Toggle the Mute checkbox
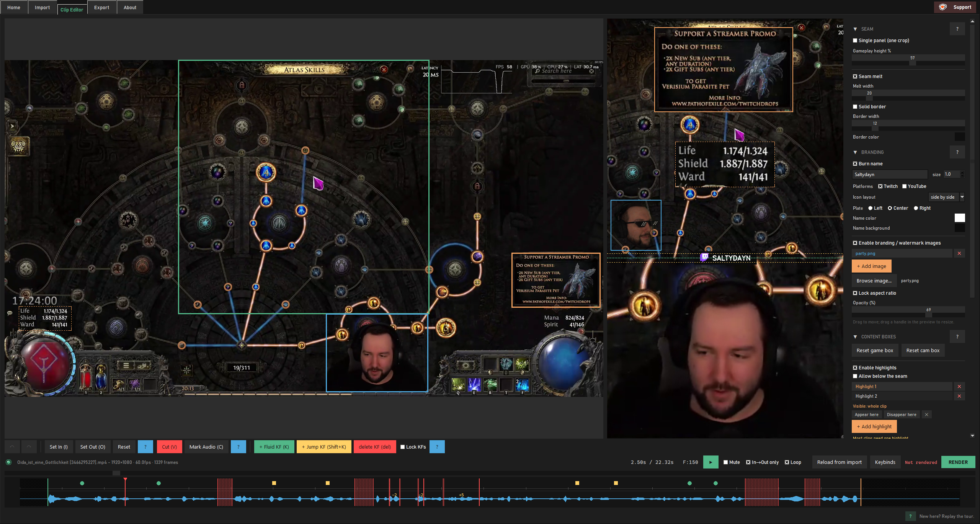 pyautogui.click(x=726, y=462)
